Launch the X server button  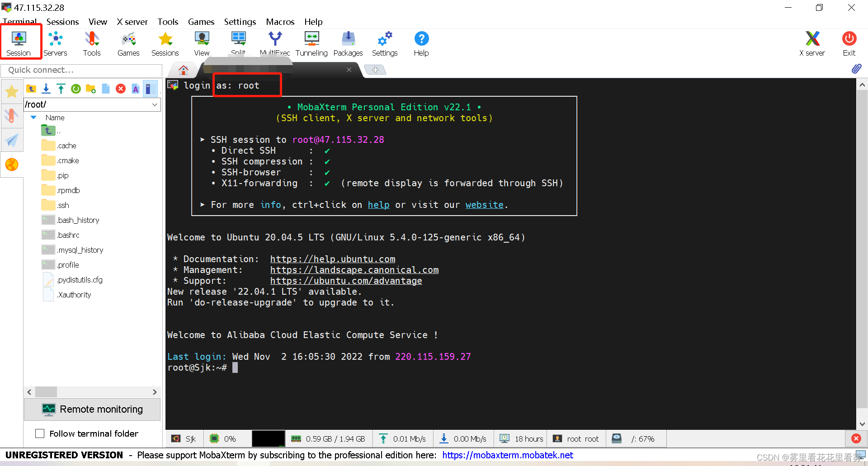(812, 43)
